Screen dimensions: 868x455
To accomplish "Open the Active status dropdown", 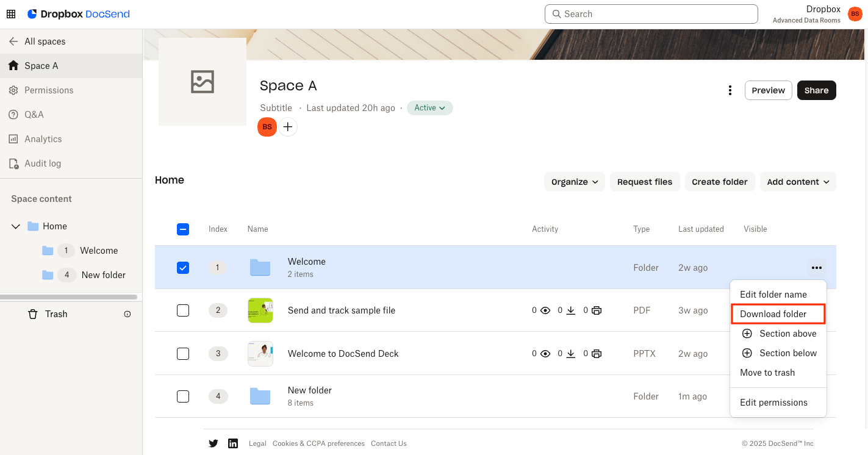I will (x=429, y=107).
